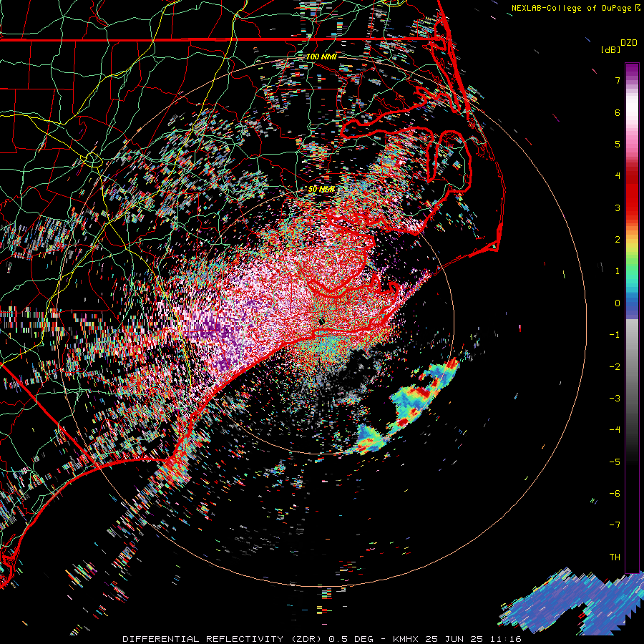Click the -6 value on the color scale
This screenshot has height=644, width=644.
tap(615, 493)
